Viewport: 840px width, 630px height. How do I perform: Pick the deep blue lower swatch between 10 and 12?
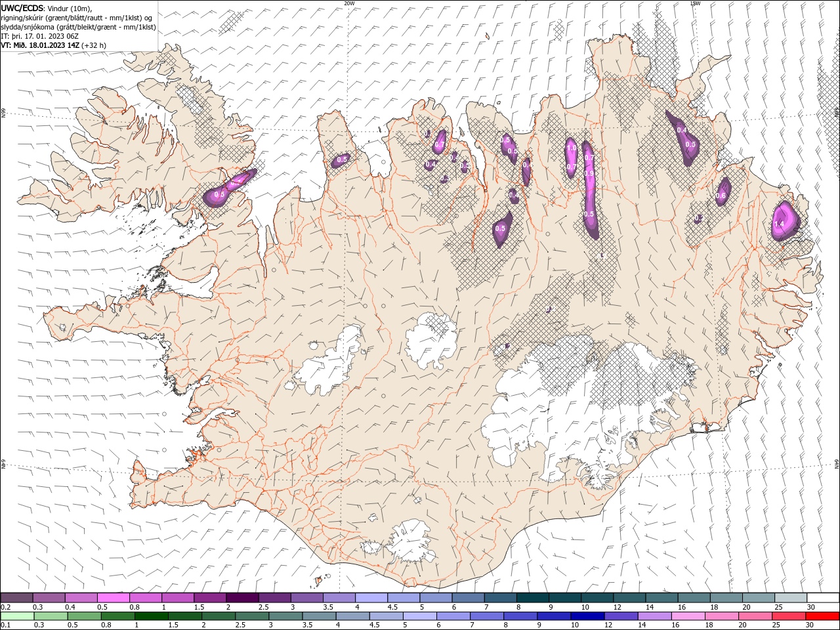pos(587,616)
